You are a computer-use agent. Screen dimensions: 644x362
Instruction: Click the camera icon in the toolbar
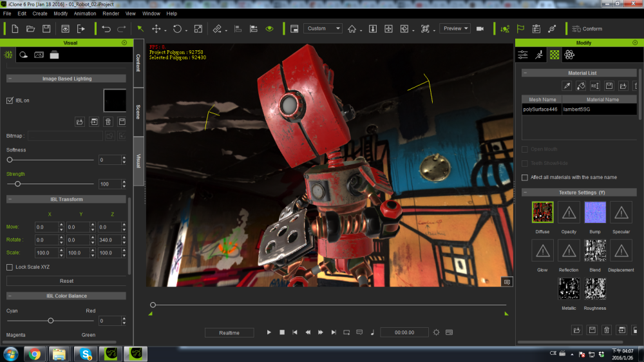pos(480,28)
